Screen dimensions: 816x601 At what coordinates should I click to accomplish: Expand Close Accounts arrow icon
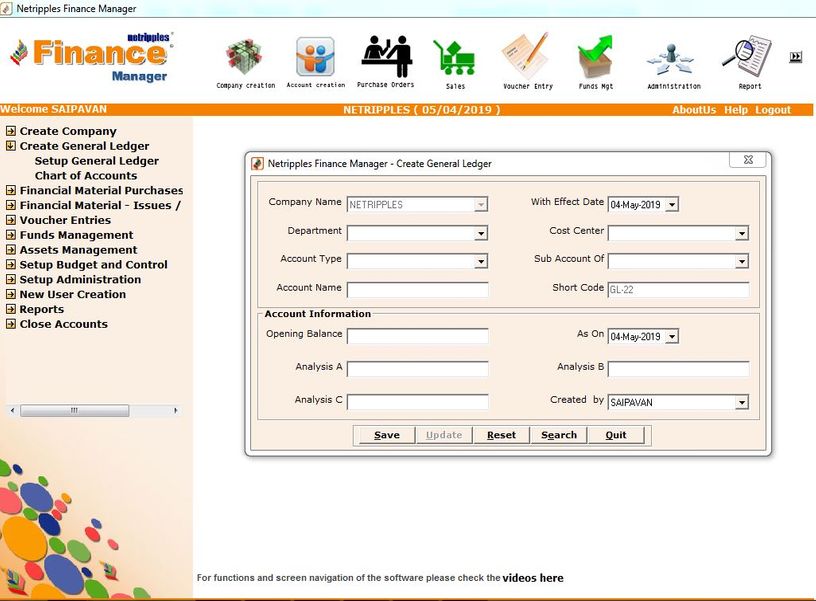click(x=10, y=324)
